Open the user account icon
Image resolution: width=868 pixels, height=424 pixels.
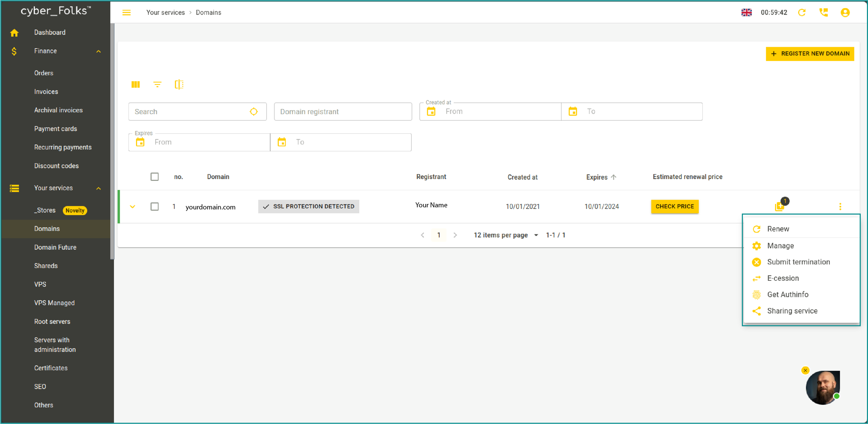point(845,12)
